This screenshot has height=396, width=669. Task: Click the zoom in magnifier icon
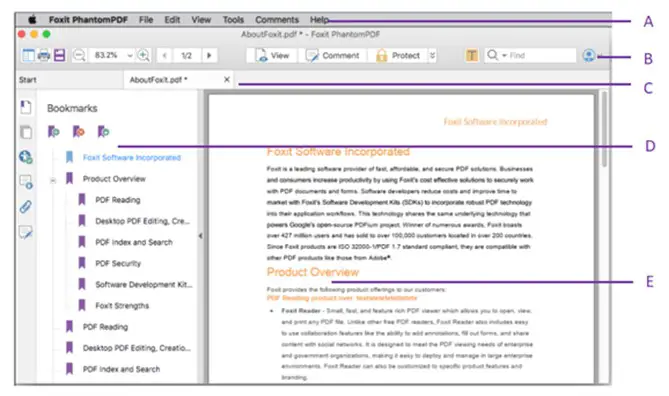(144, 55)
